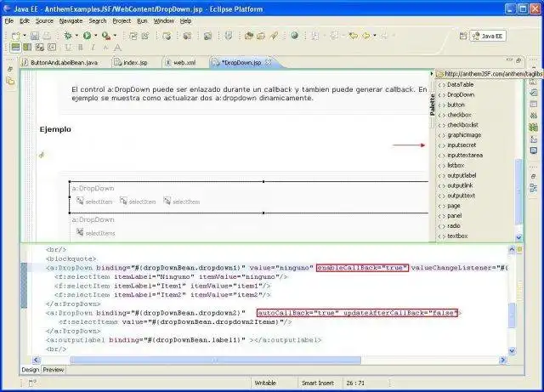
Task: Click the green tree icon in right sidebar
Action: pos(533,128)
